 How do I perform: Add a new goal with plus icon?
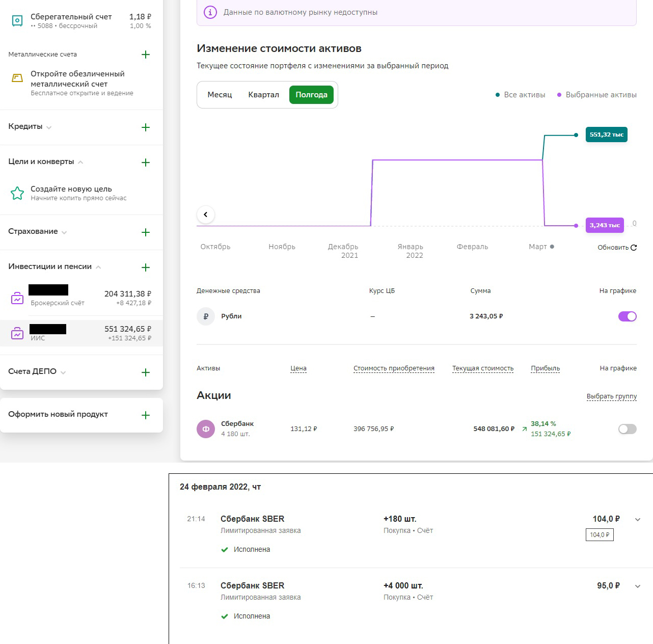(x=146, y=163)
